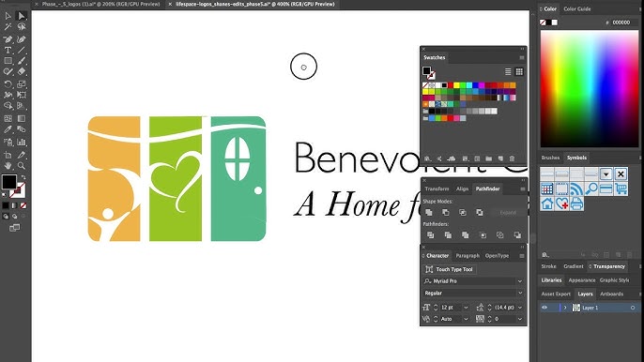644x362 pixels.
Task: Activate the Rotate tool
Action: [x=8, y=84]
